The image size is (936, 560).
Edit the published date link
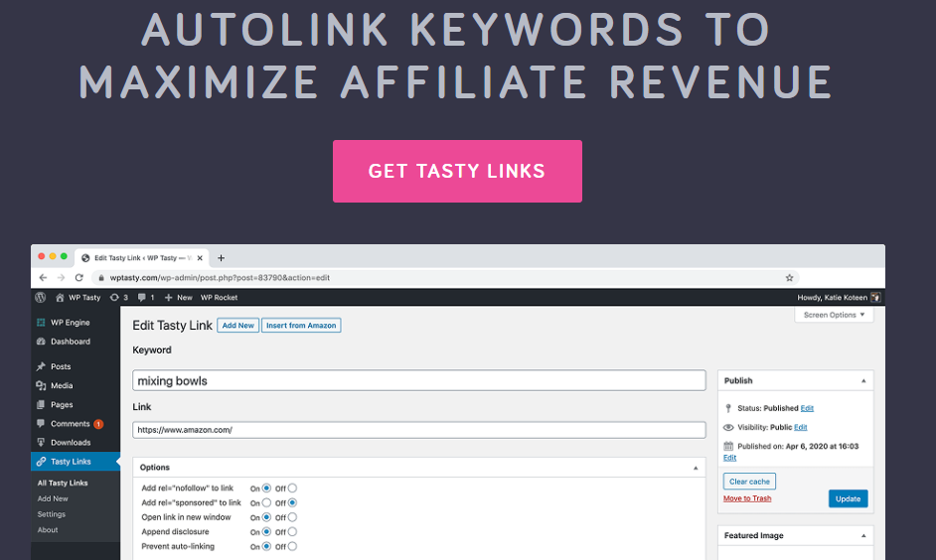729,458
